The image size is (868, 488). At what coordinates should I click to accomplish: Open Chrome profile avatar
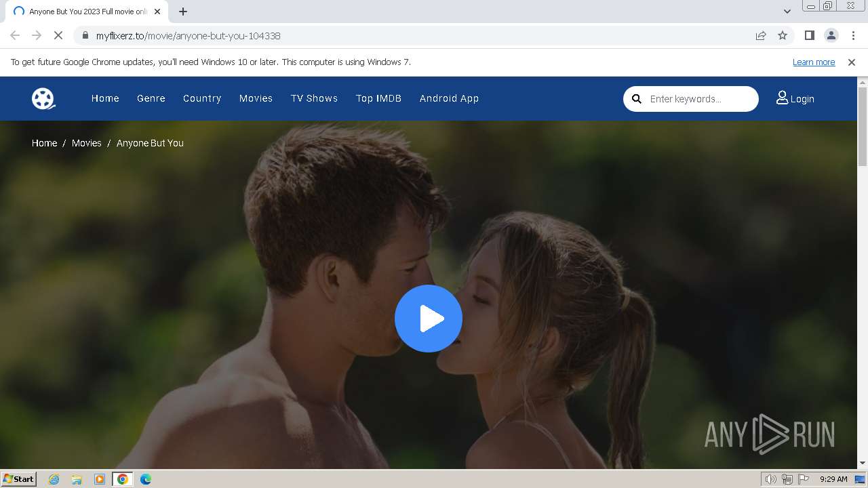pos(831,35)
